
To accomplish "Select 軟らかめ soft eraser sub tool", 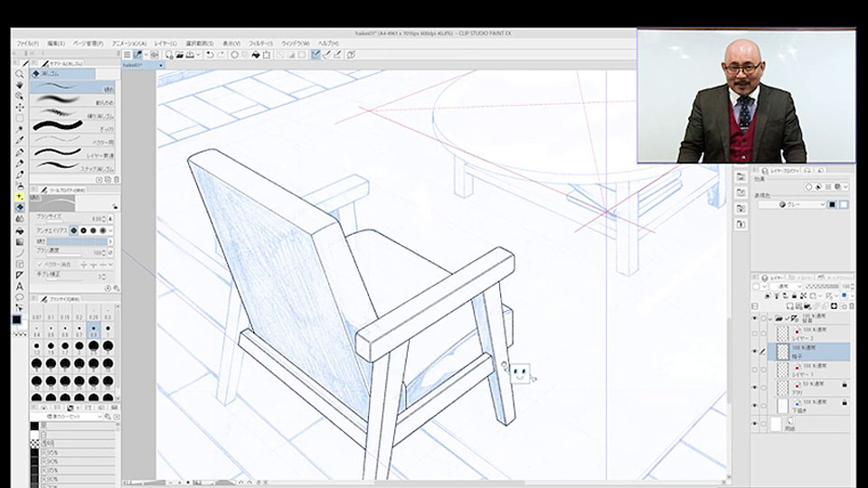I will pyautogui.click(x=73, y=100).
